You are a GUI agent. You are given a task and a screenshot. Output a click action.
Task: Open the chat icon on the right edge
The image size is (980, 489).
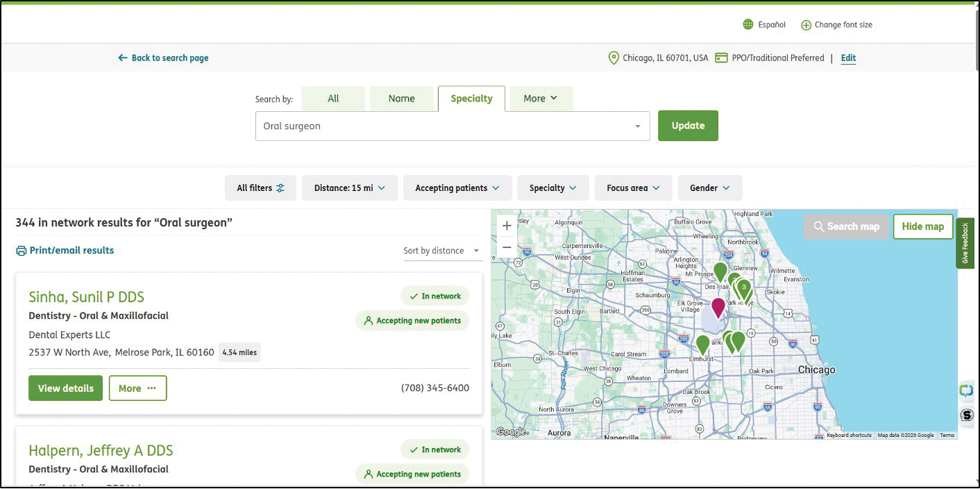click(967, 390)
